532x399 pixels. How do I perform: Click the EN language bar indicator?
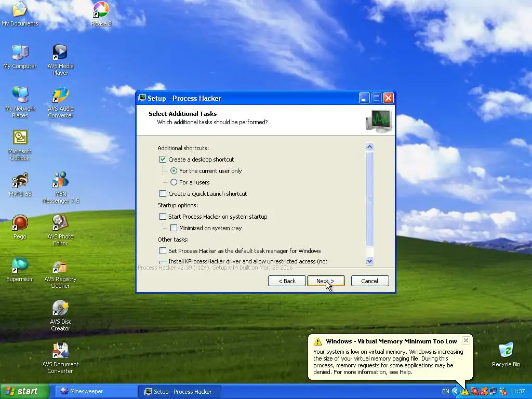point(445,392)
